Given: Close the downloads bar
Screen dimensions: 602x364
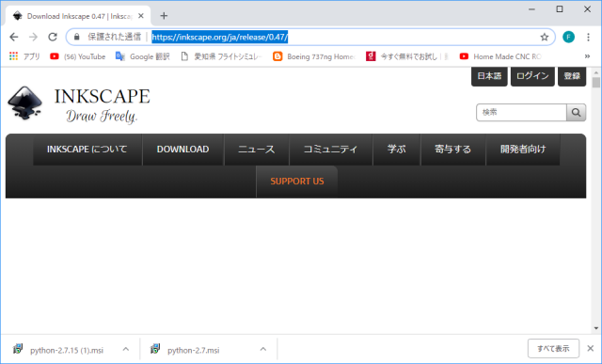Looking at the screenshot, I should pos(591,349).
